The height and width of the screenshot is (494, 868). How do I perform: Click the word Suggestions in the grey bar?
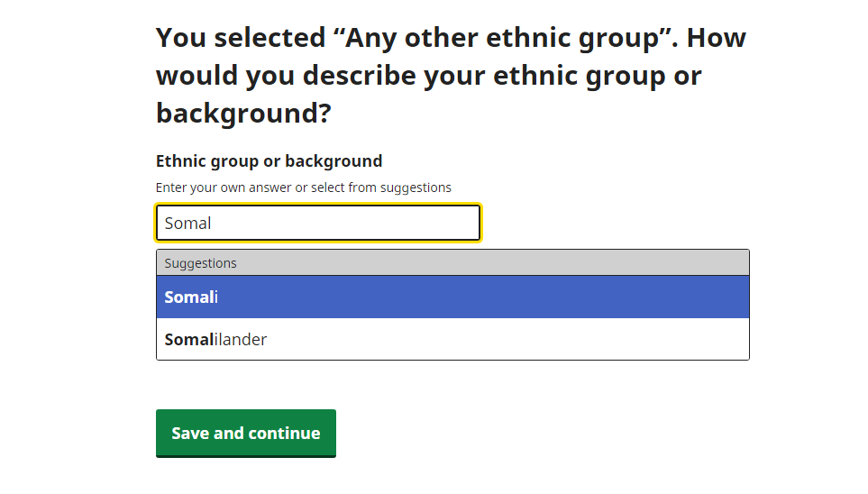point(200,263)
